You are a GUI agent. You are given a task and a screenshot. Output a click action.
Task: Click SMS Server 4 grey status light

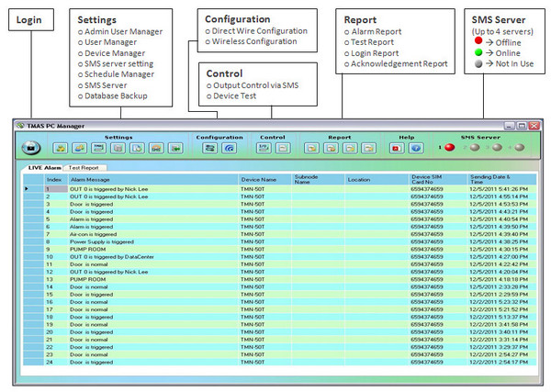tap(520, 148)
